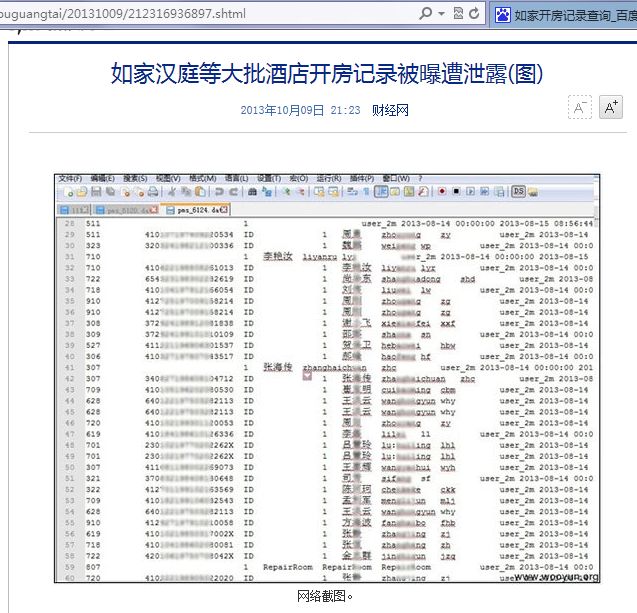Open the 财经网 source link
The height and width of the screenshot is (613, 637).
point(390,110)
